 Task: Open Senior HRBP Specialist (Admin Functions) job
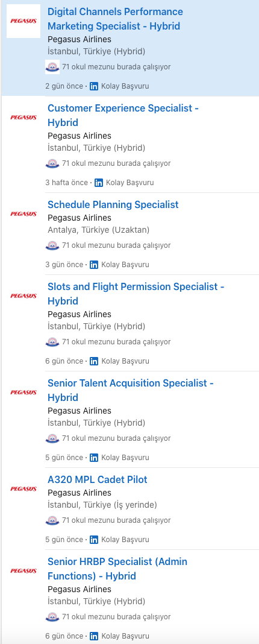[117, 569]
